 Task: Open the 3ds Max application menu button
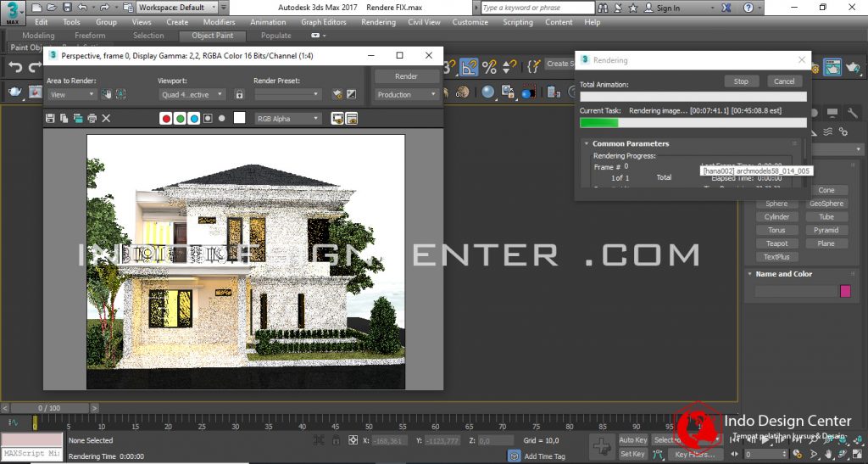click(12, 14)
